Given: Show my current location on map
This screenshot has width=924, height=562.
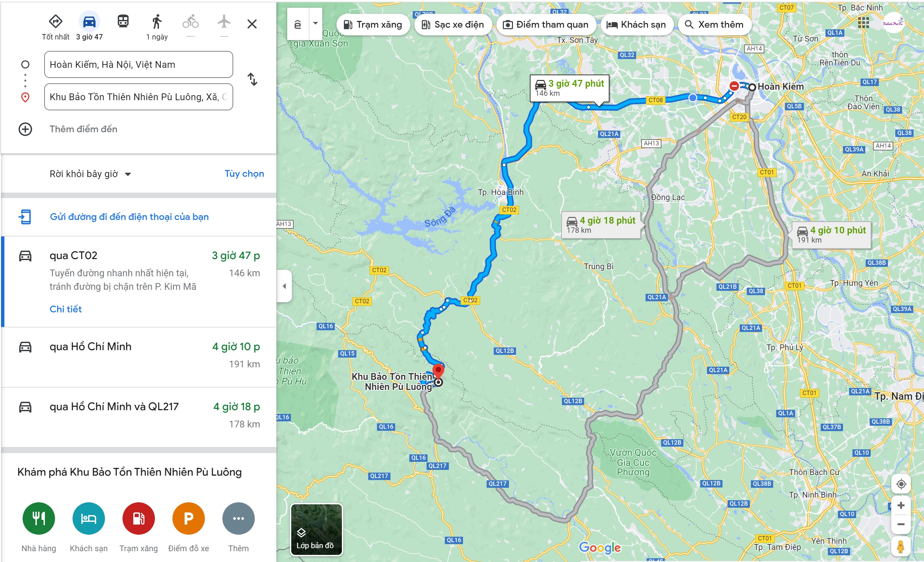Looking at the screenshot, I should click(x=901, y=484).
